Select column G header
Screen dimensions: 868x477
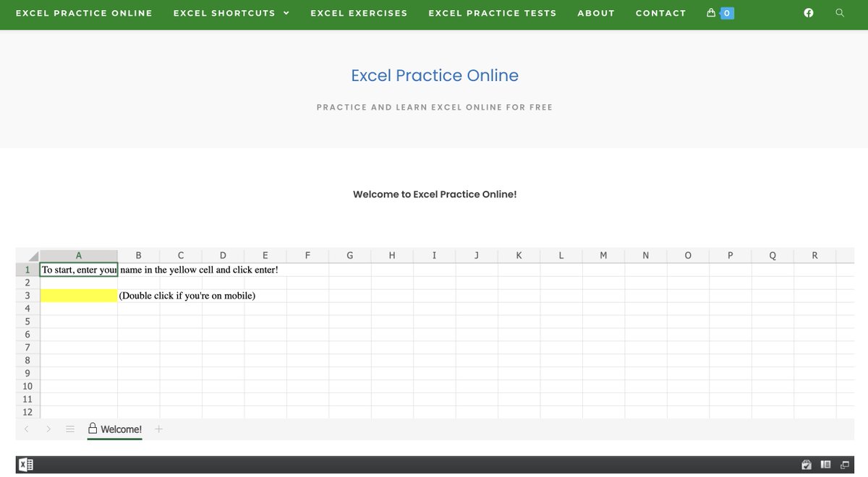coord(350,255)
